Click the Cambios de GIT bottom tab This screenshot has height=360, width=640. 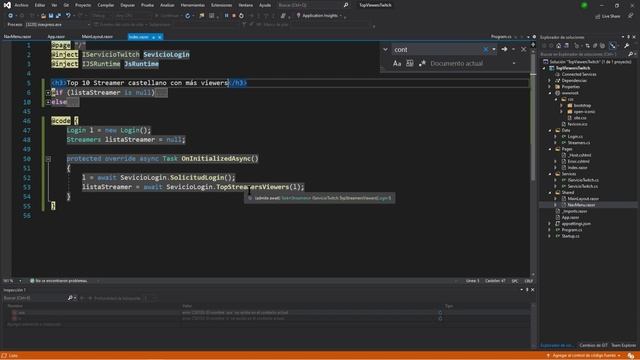click(x=593, y=345)
